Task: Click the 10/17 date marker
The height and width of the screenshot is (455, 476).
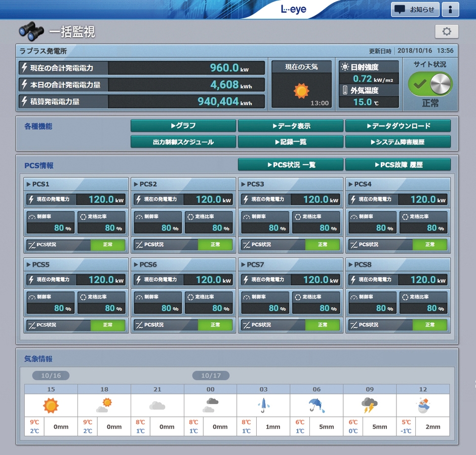Action: [x=211, y=375]
